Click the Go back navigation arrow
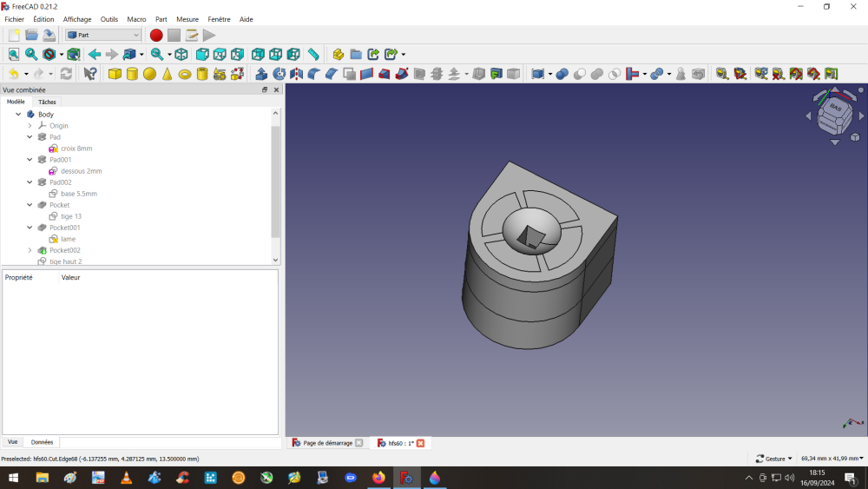 pos(94,54)
